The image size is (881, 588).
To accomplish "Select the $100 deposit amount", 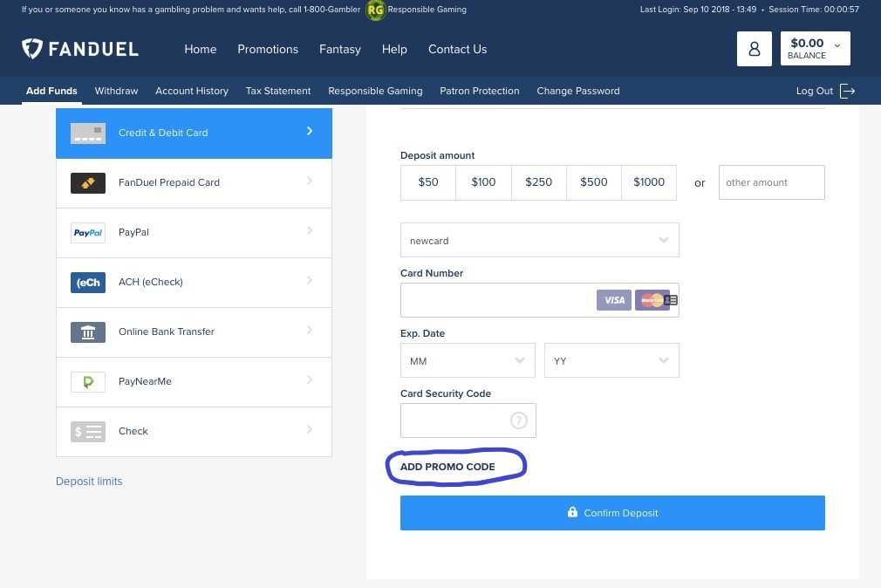I will tap(483, 182).
